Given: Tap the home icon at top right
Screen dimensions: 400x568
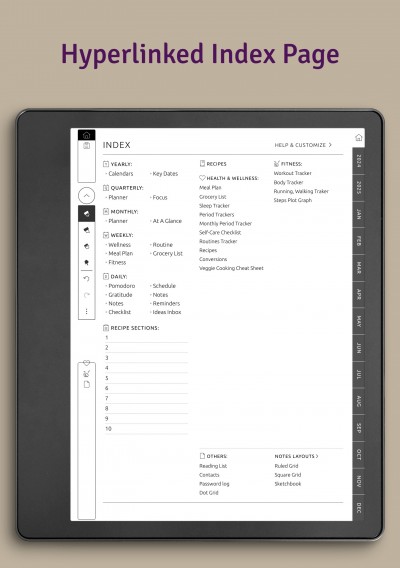Looking at the screenshot, I should (358, 137).
